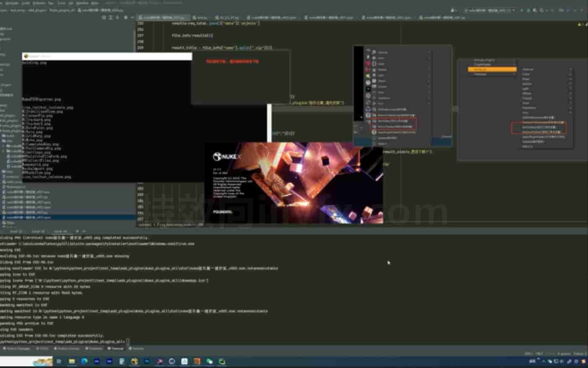Click "file_info=results[i]" code on line 237
The width and height of the screenshot is (588, 368).
coord(192,35)
